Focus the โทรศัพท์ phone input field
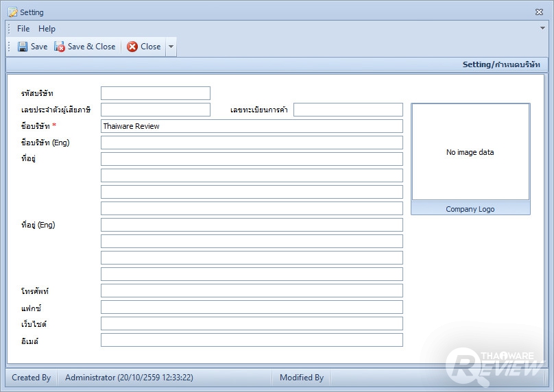This screenshot has width=554, height=392. click(x=252, y=291)
